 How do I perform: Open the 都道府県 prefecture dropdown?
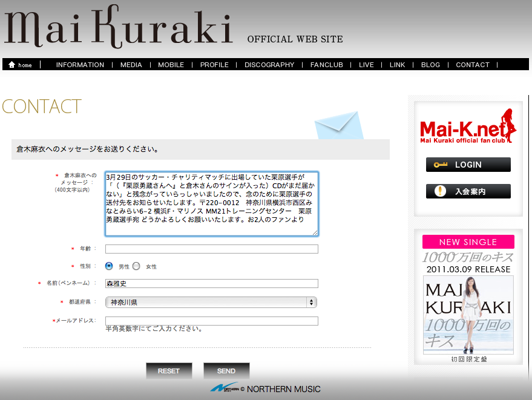[211, 303]
